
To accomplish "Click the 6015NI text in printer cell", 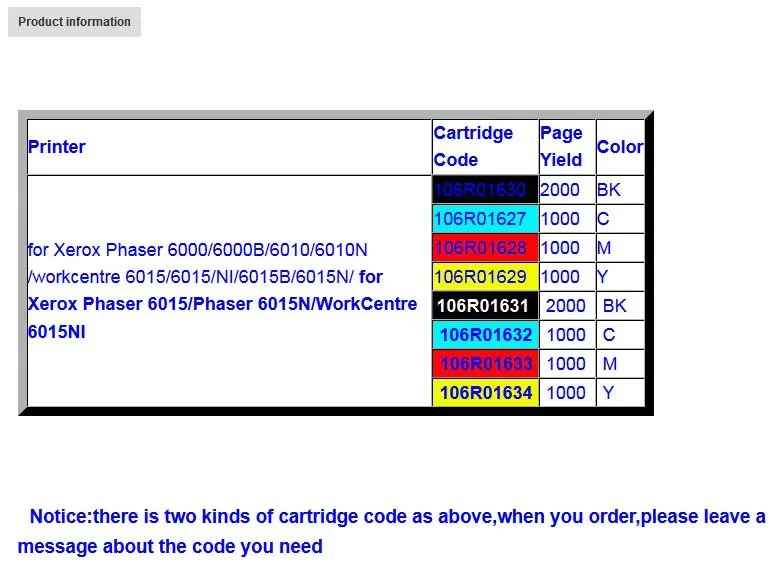I will click(57, 331).
